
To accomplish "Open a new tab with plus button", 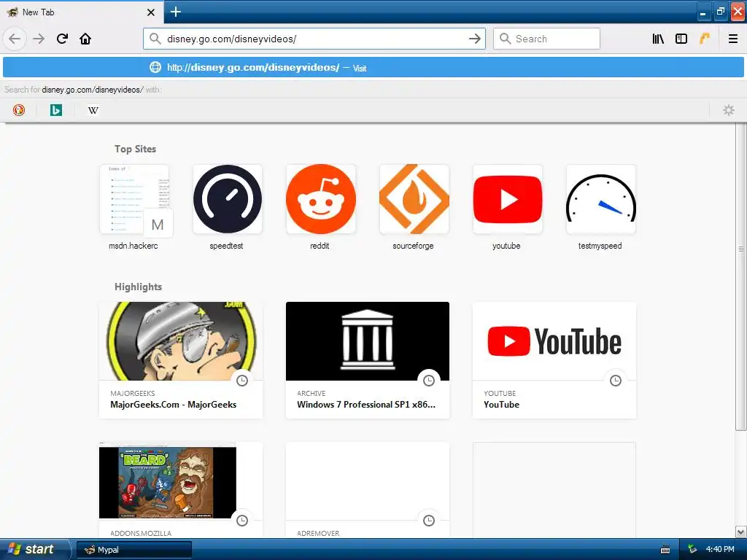I will (x=175, y=12).
